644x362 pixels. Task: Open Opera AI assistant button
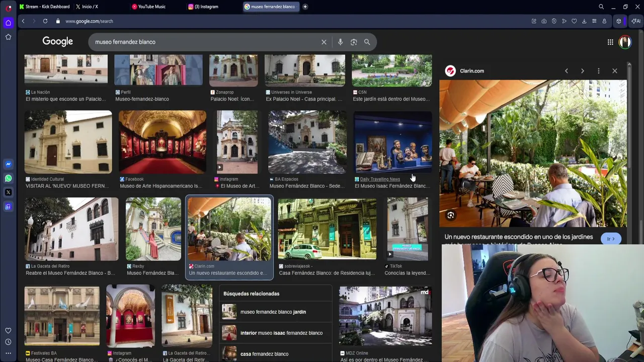pyautogui.click(x=636, y=21)
